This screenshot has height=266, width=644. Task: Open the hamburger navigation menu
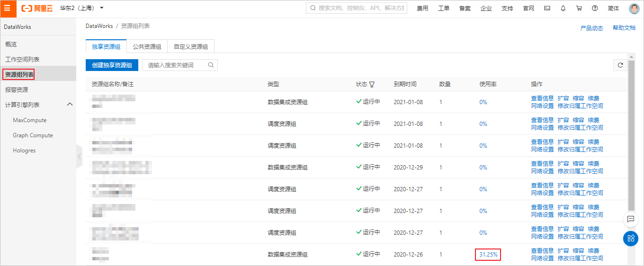(x=8, y=8)
